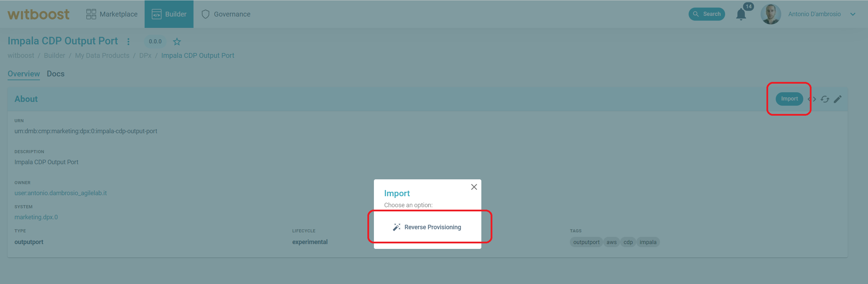Click the cdp tag
868x284 pixels.
pyautogui.click(x=628, y=242)
